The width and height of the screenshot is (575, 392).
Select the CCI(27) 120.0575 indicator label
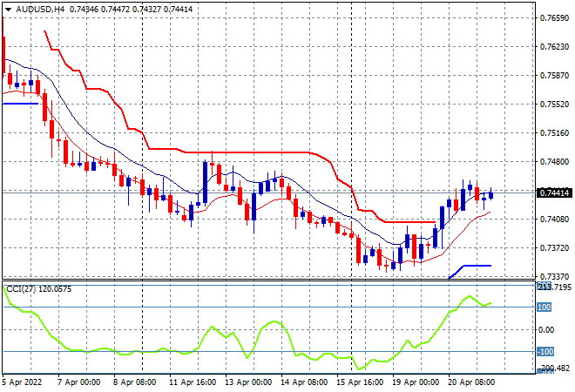click(39, 289)
